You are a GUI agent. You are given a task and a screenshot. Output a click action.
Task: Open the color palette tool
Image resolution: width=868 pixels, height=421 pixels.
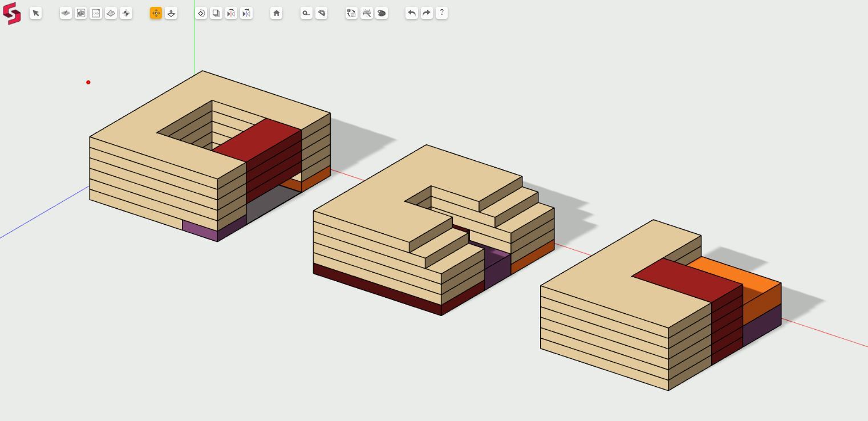coord(382,13)
